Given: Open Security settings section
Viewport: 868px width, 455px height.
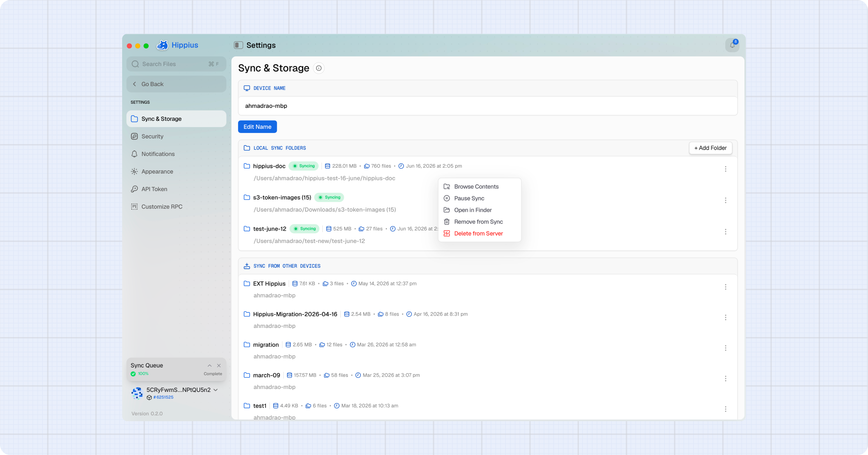Looking at the screenshot, I should [176, 136].
